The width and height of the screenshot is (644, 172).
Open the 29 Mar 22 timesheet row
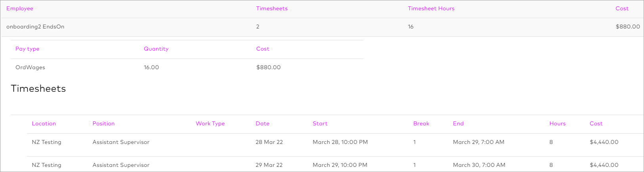tap(269, 165)
